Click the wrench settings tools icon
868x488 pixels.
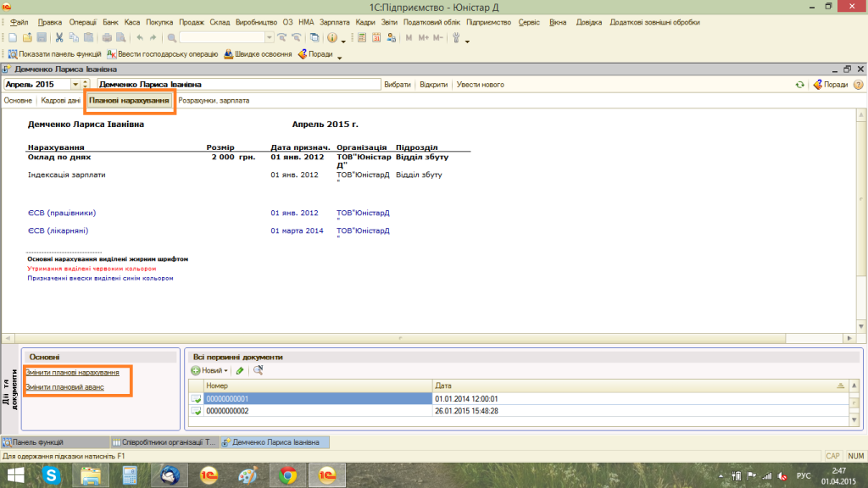tap(456, 37)
